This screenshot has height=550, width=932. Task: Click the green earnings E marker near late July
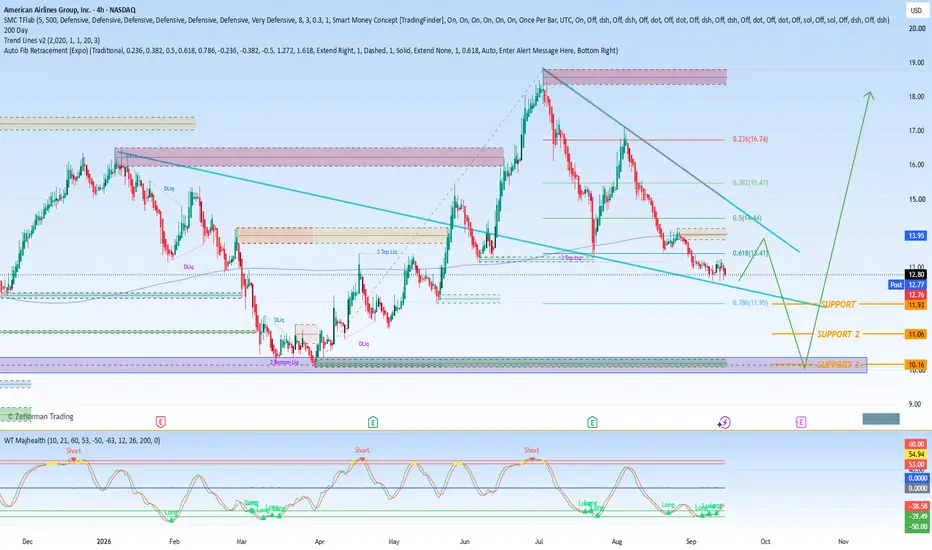(592, 422)
